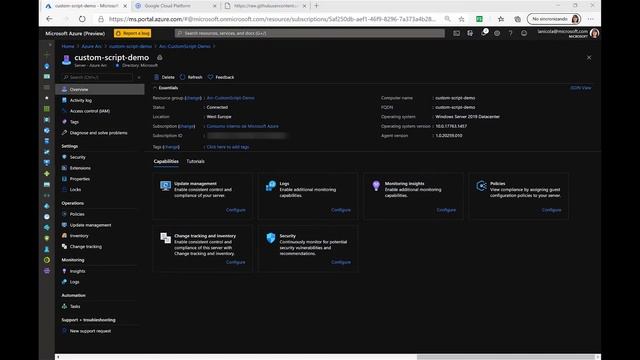Go to Azure Arc in the breadcrumb
This screenshot has width=640, height=360.
click(x=91, y=46)
